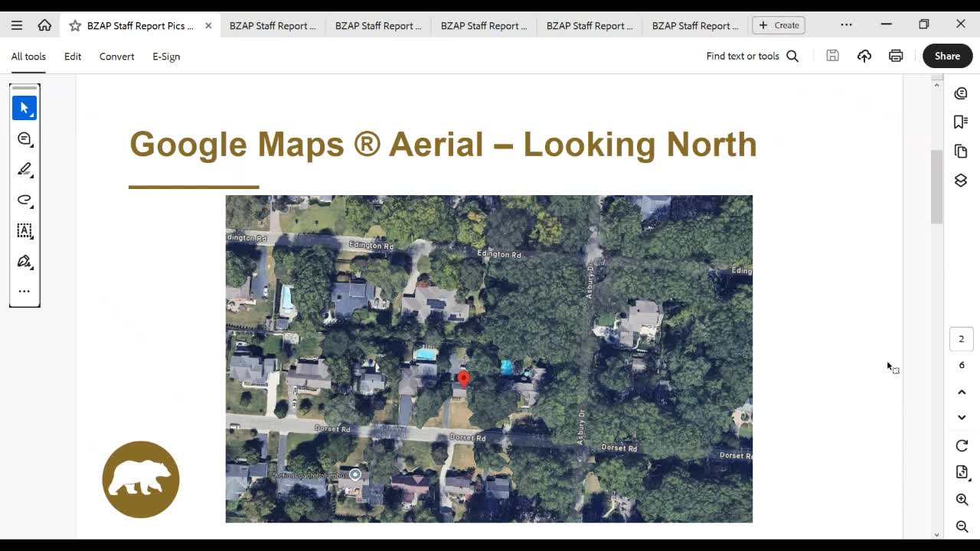Open the All tools menu
980x551 pixels.
pyautogui.click(x=28, y=57)
